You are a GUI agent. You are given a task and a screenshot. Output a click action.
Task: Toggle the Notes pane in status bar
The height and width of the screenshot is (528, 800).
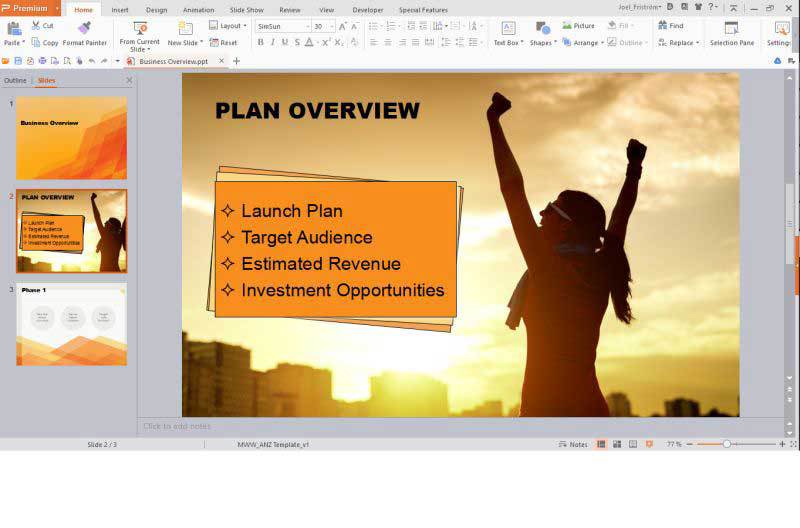[x=573, y=444]
